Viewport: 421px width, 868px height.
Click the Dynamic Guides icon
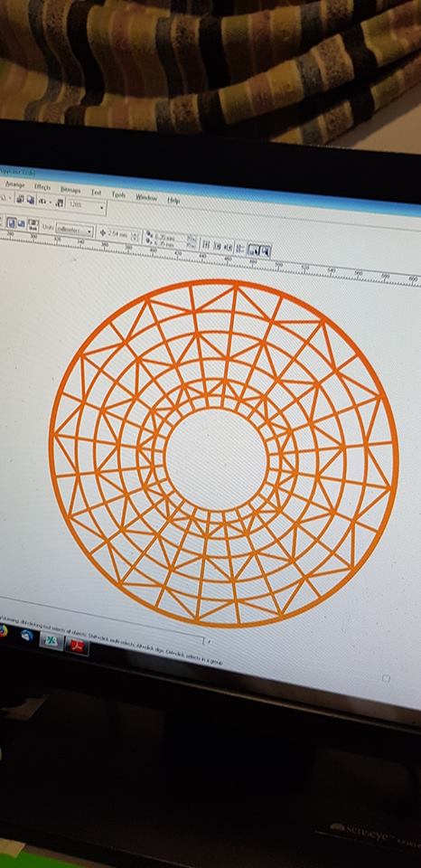click(239, 249)
